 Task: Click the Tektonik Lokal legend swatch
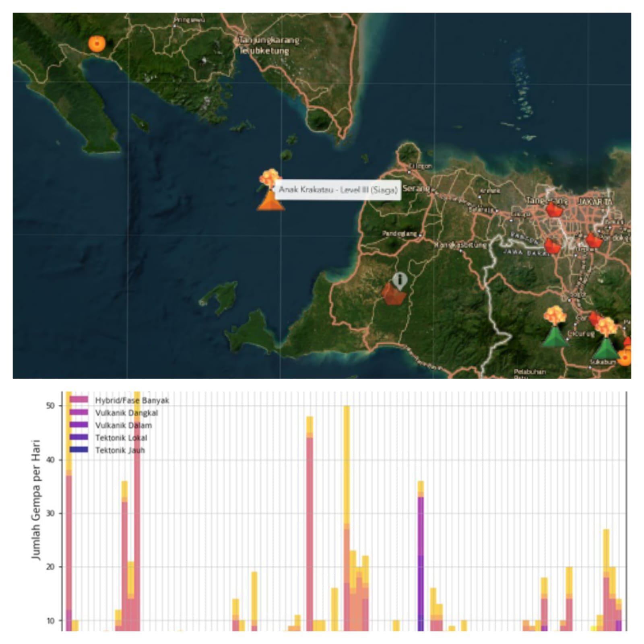point(79,437)
